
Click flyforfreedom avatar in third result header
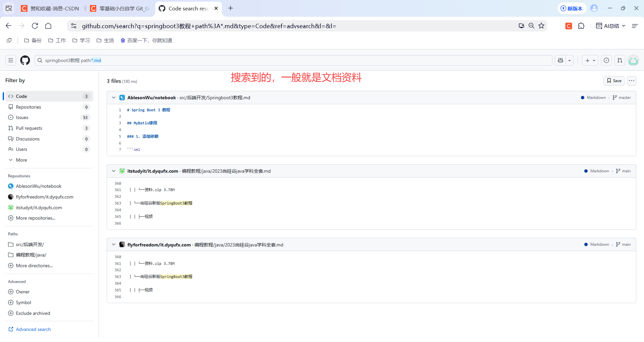[122, 245]
